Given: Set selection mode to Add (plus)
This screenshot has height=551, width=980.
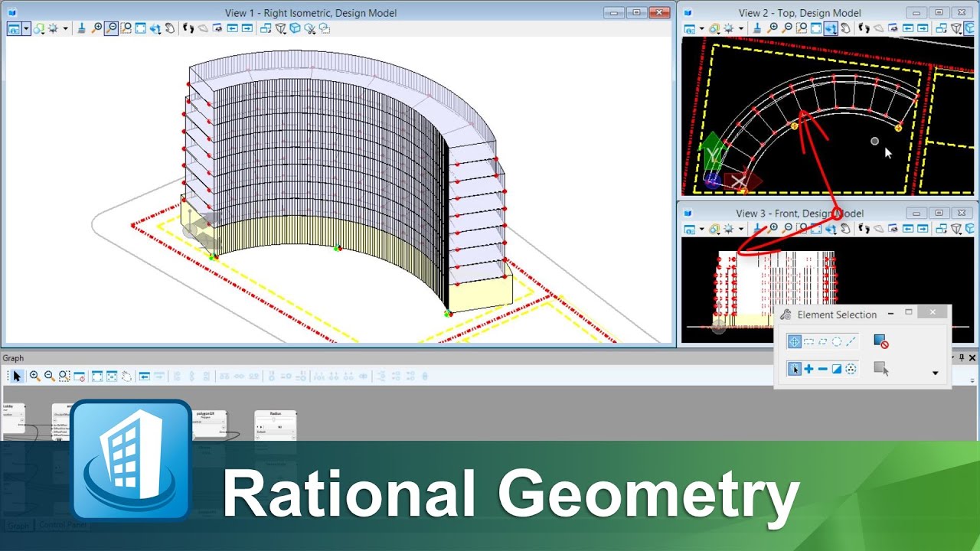Looking at the screenshot, I should click(x=808, y=369).
